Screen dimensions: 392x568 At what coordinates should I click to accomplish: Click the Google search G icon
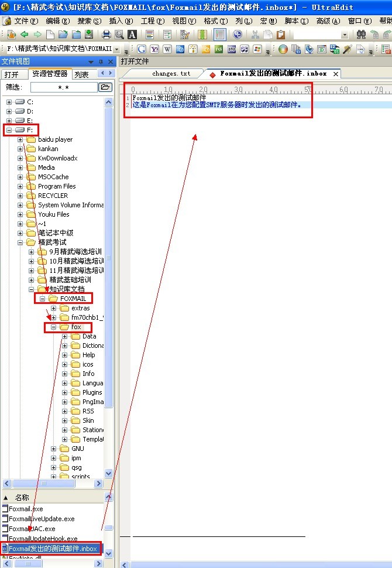[x=142, y=49]
